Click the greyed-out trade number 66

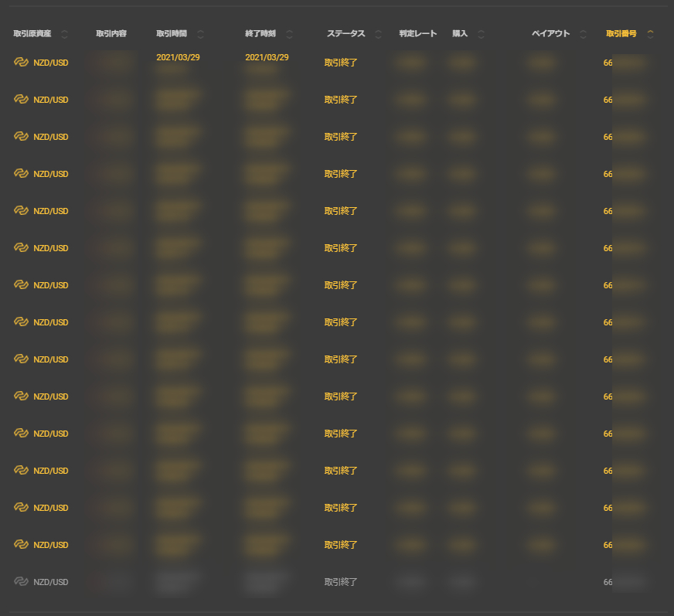(608, 582)
